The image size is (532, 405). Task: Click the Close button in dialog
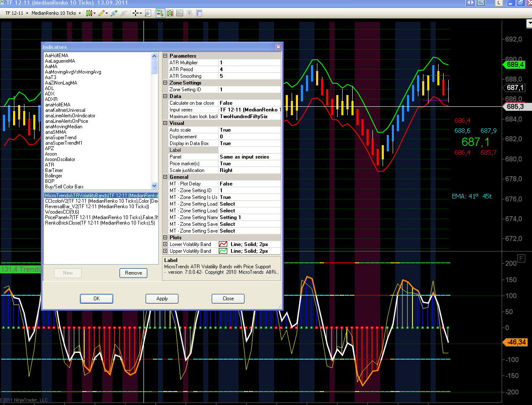click(228, 299)
